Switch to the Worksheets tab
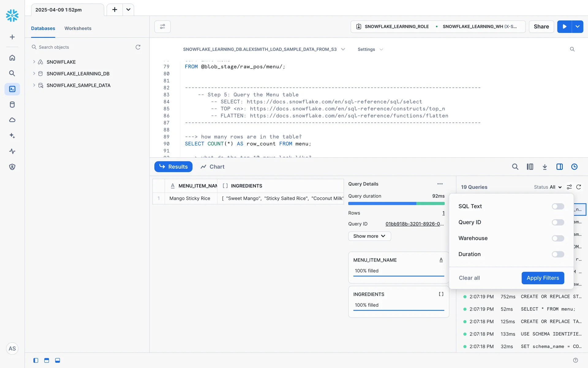The height and width of the screenshot is (368, 588). [x=78, y=28]
